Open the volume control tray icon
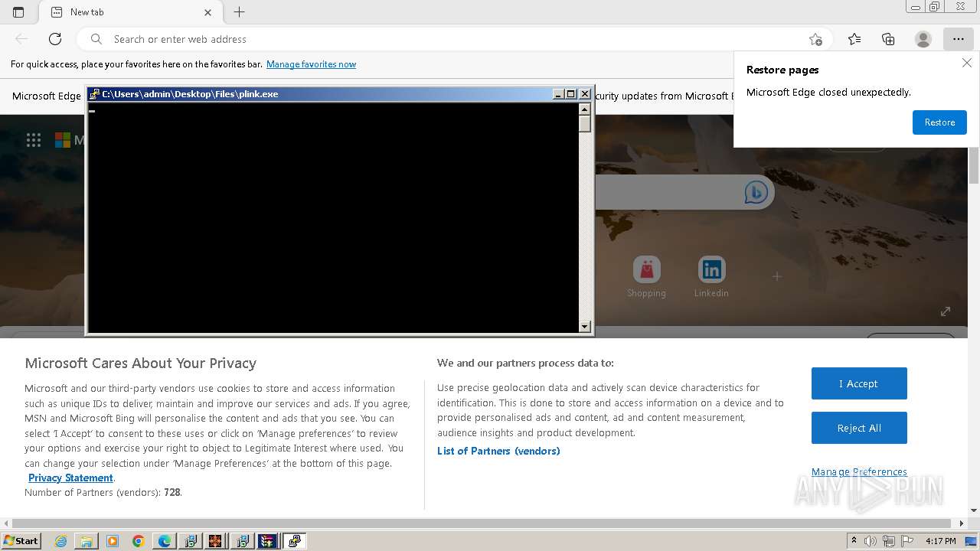 click(871, 541)
